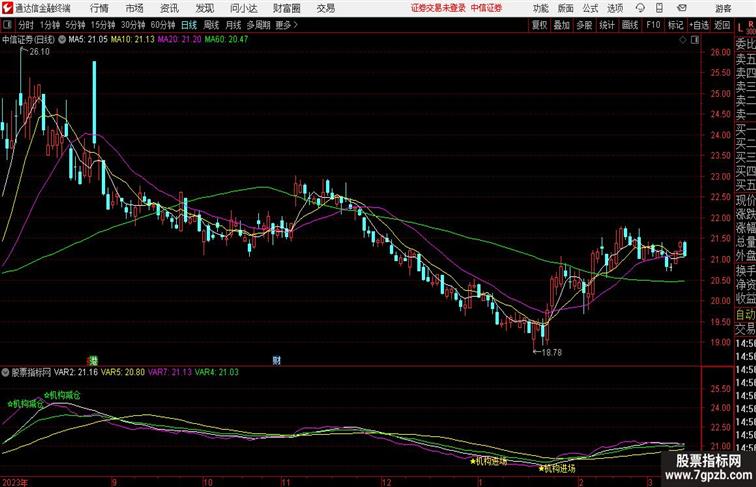Toggle the left panel icon beside 分时
The width and height of the screenshot is (756, 487).
[x=7, y=25]
